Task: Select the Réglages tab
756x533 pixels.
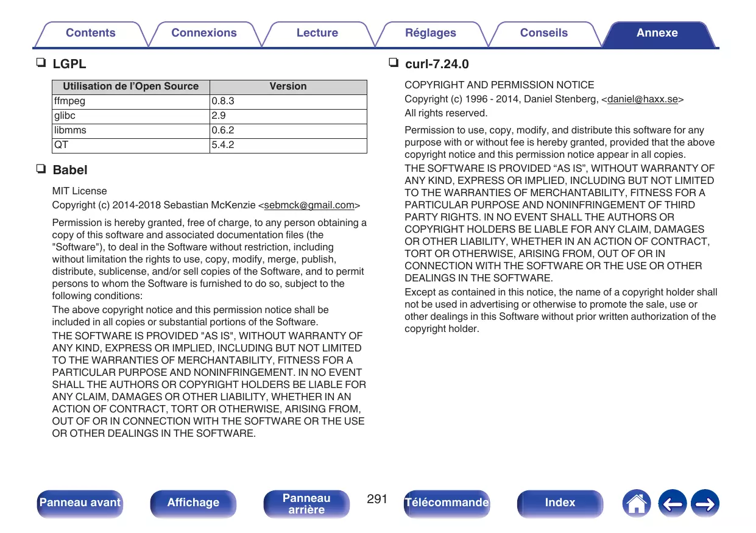Action: click(430, 34)
